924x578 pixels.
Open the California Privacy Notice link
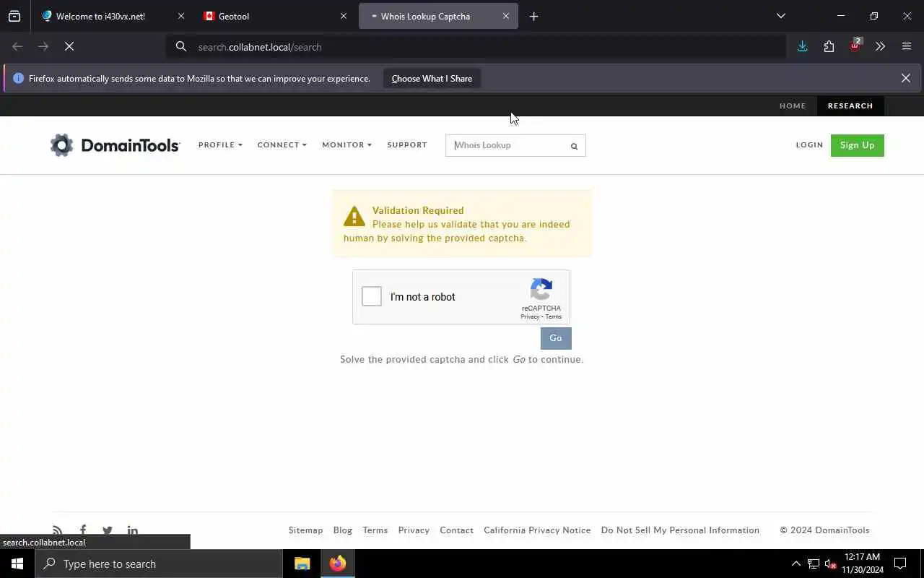537,530
